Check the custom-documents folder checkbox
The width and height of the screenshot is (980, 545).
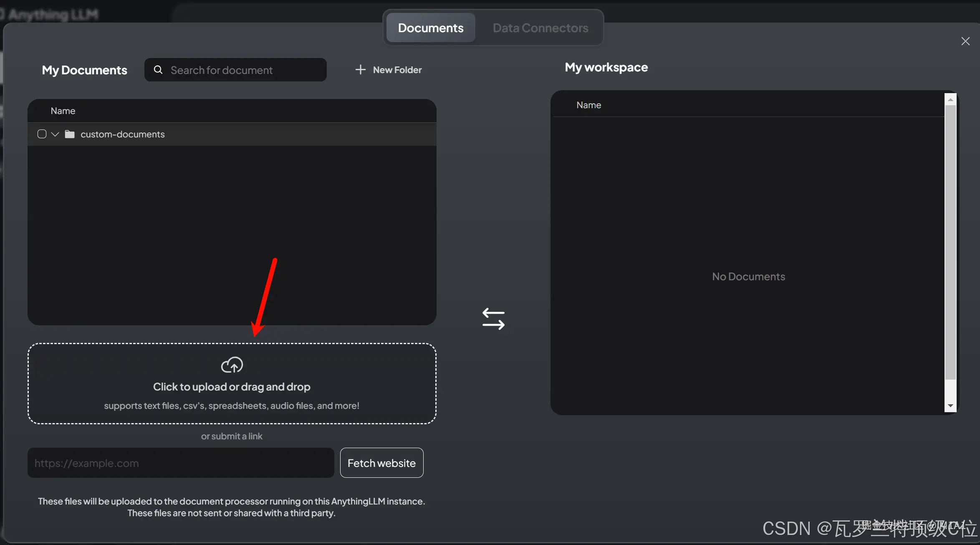(42, 134)
